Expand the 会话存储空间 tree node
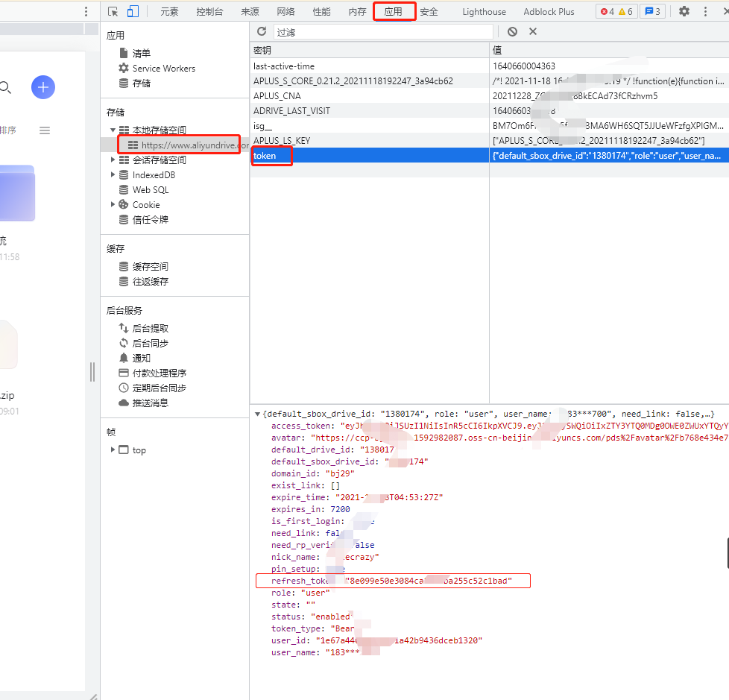This screenshot has width=729, height=700. pyautogui.click(x=113, y=160)
